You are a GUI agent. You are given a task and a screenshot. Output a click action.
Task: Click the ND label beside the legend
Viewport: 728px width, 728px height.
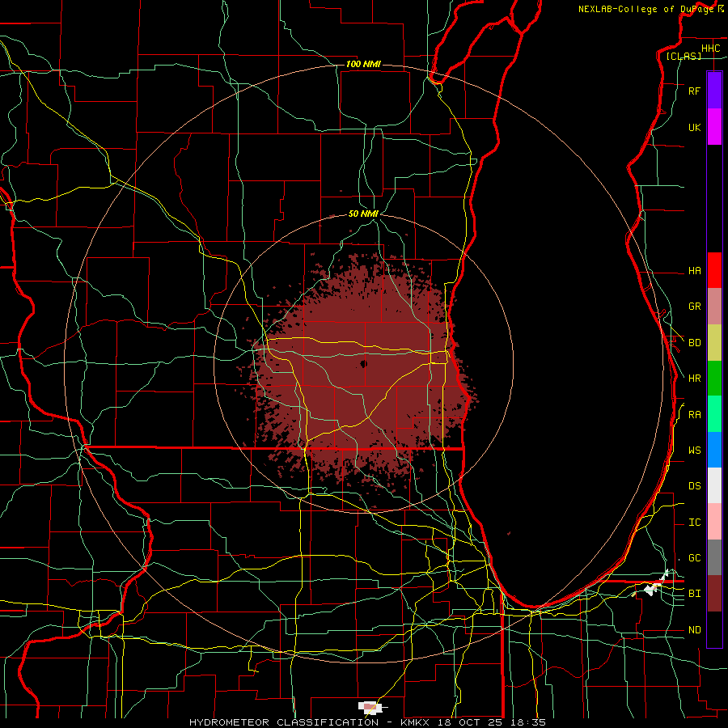point(694,630)
